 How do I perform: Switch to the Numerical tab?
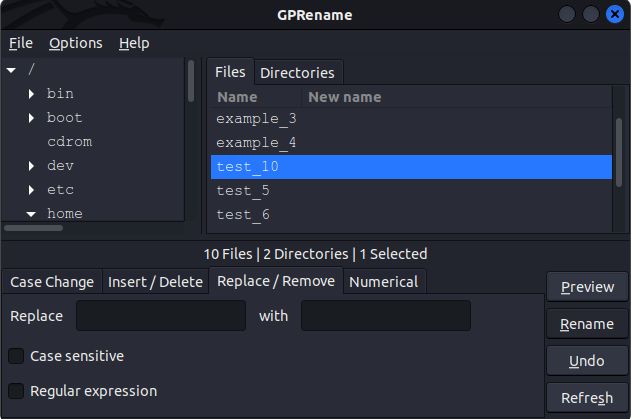(383, 282)
